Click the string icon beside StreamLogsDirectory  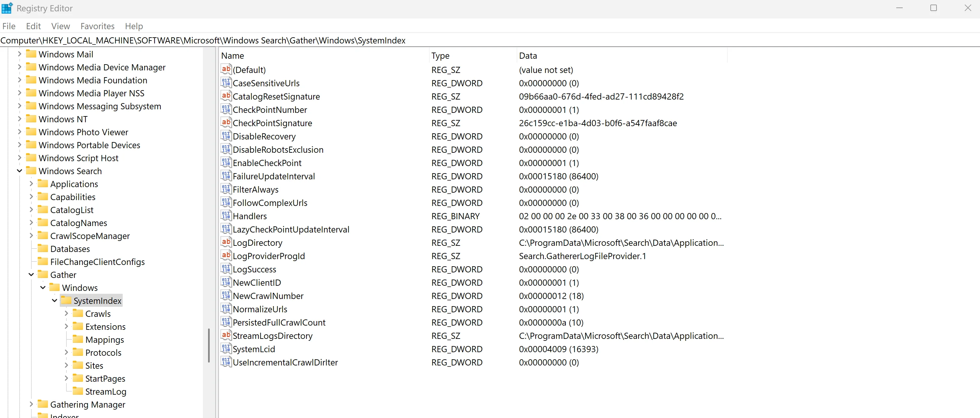(x=226, y=335)
